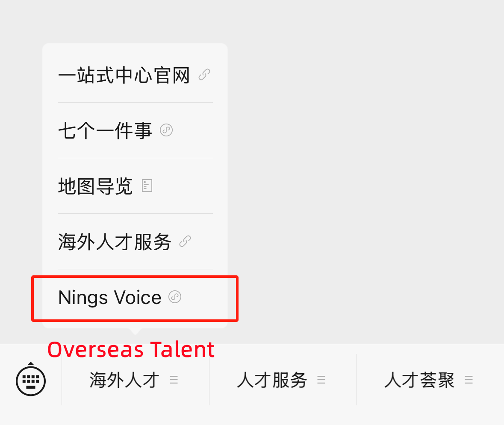Click the 海外人才服务 entry
504x425 pixels.
coord(114,242)
